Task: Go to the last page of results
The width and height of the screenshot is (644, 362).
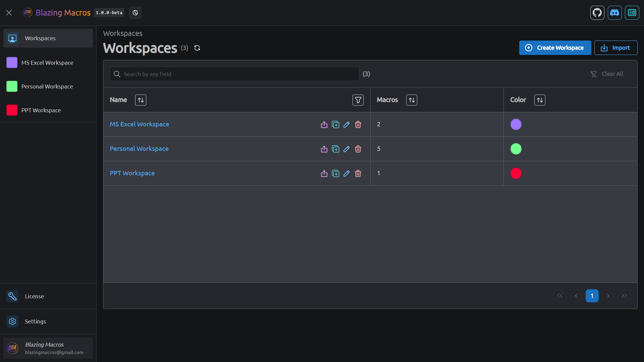Action: (x=624, y=296)
